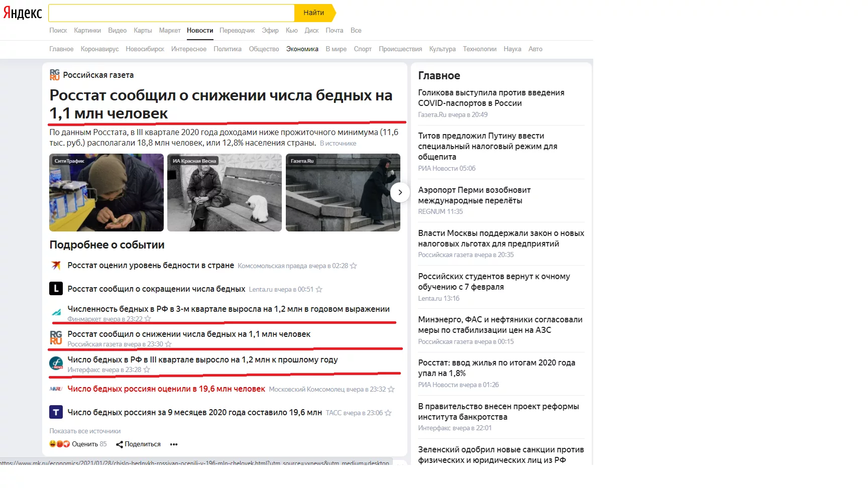This screenshot has width=868, height=488.
Task: Open the ИА Красная Весна photo thumbnail
Action: tap(225, 192)
